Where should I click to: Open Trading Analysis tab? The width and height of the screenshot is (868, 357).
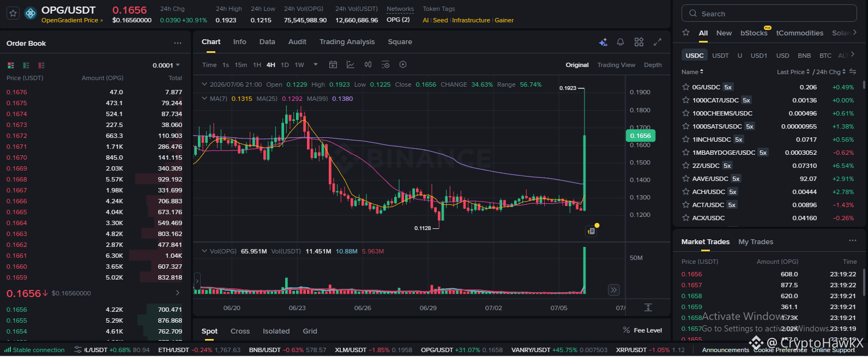coord(347,42)
